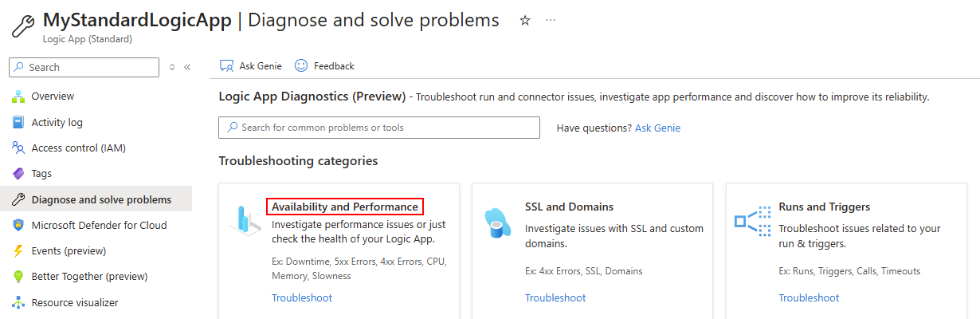Screen dimensions: 980x319
Task: Expand or collapse sidebar menu groups
Action: tap(172, 67)
